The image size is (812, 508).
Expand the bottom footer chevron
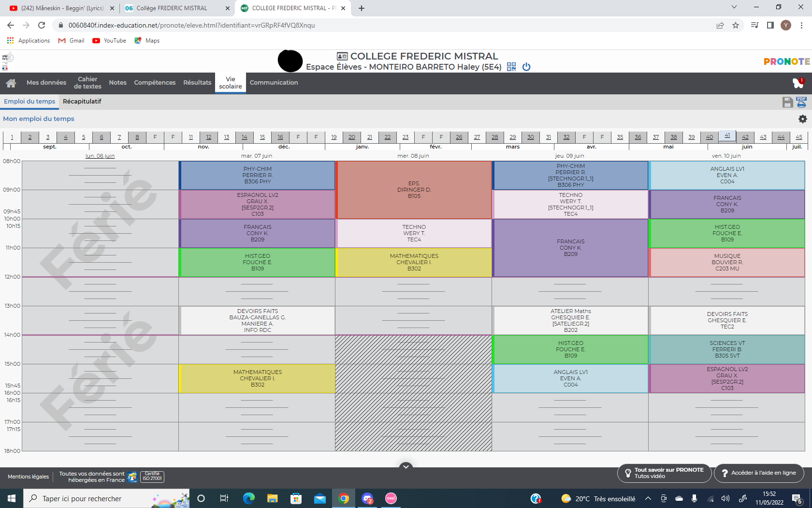pyautogui.click(x=406, y=466)
